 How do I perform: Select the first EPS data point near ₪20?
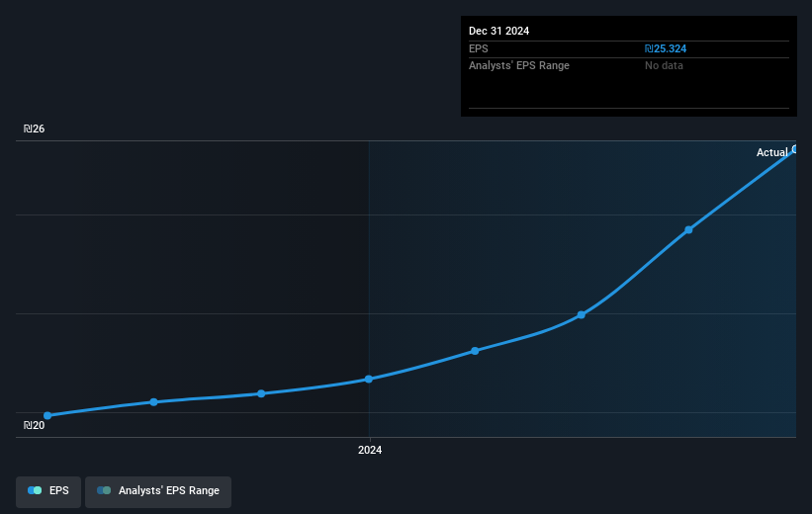click(x=47, y=416)
